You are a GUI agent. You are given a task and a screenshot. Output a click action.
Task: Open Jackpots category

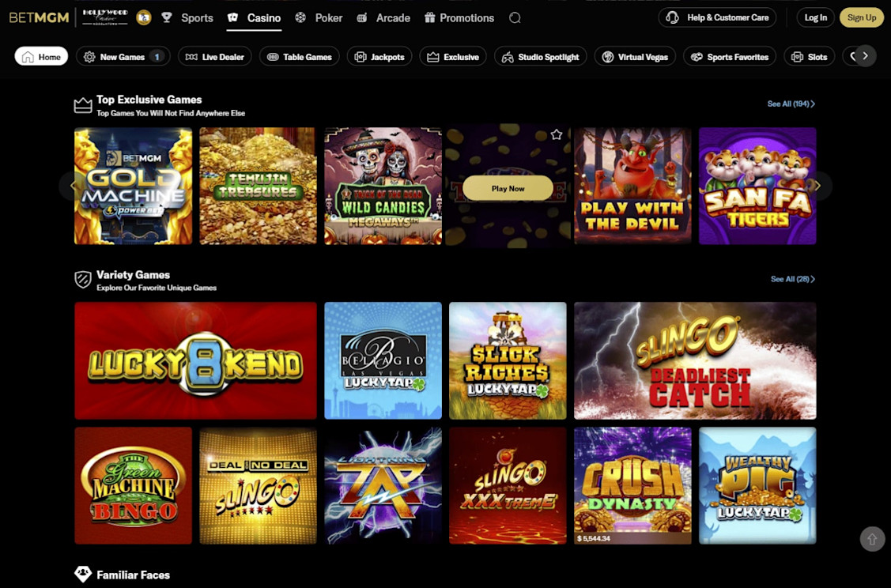(x=379, y=56)
